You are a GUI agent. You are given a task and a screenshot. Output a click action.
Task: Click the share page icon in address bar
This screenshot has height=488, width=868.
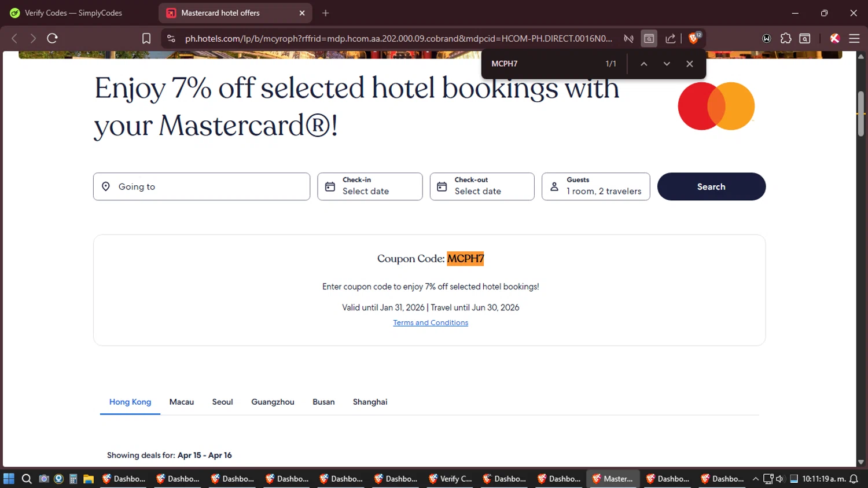[671, 38]
